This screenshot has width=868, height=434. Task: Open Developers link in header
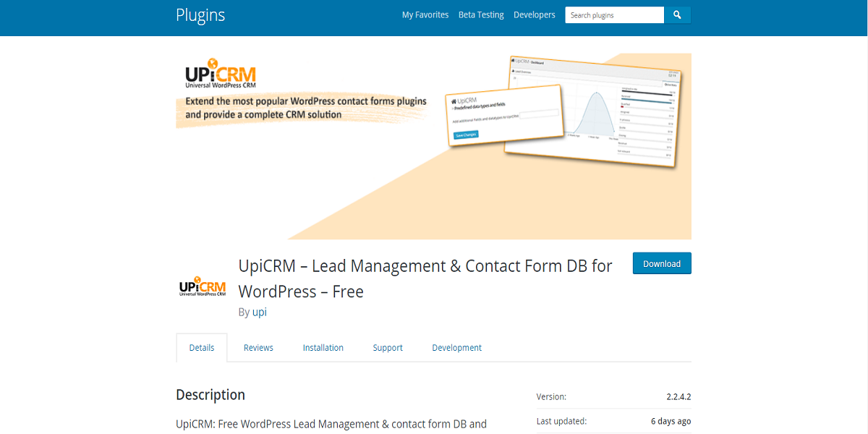tap(535, 14)
